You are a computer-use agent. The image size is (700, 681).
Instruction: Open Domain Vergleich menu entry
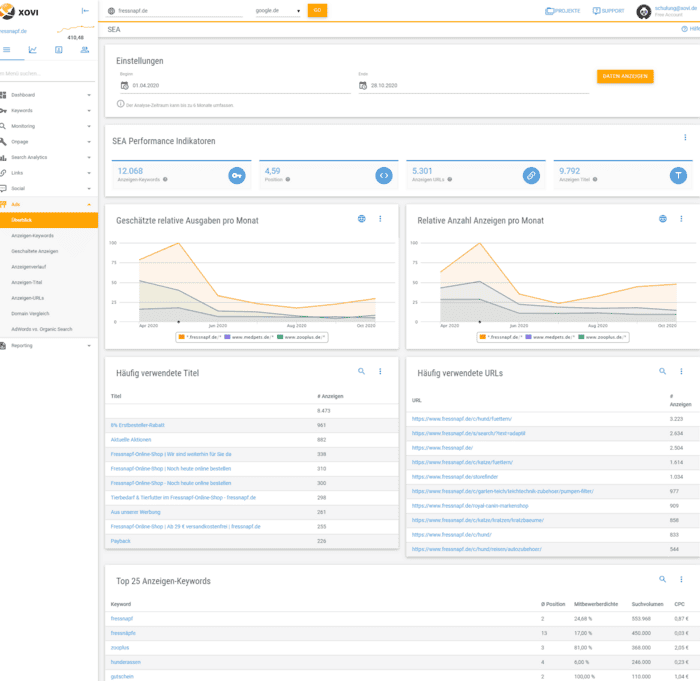pyautogui.click(x=32, y=314)
